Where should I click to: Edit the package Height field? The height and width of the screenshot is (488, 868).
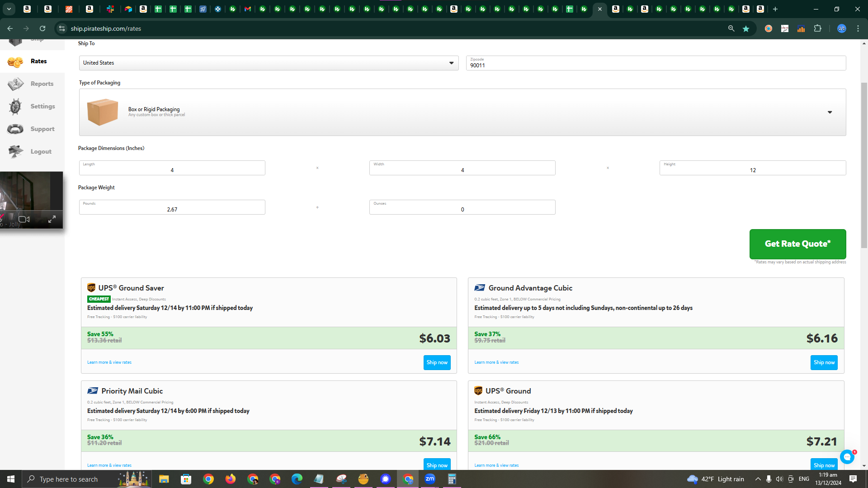[753, 168]
